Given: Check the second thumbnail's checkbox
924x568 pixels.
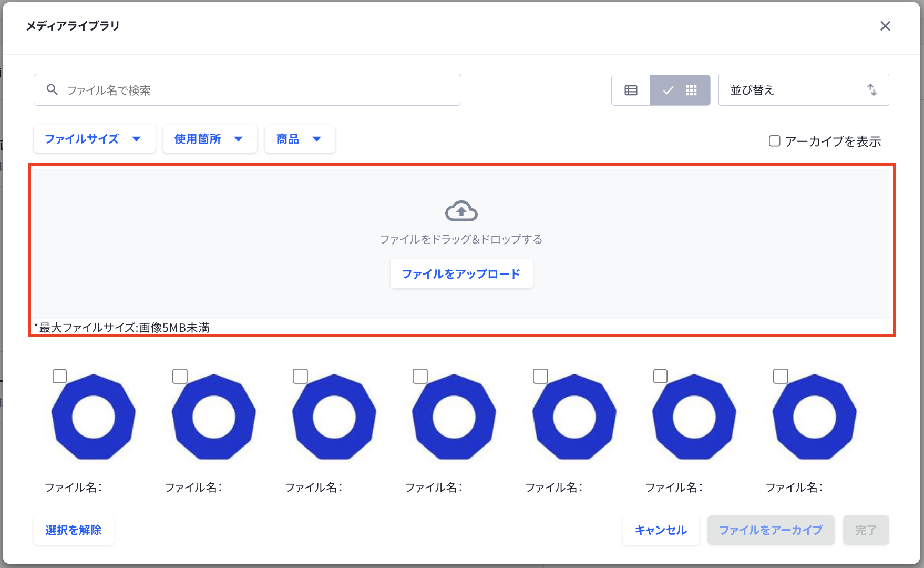Looking at the screenshot, I should coord(180,377).
